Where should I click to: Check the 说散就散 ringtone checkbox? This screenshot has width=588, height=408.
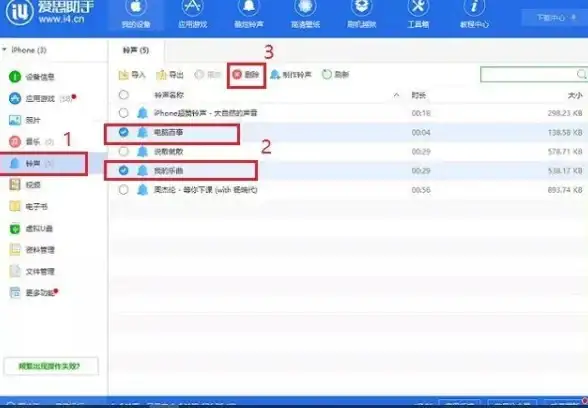click(x=123, y=152)
